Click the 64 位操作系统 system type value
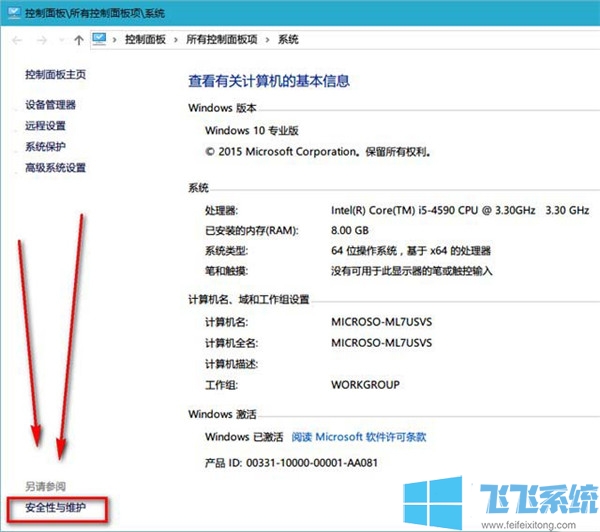Image resolution: width=600 pixels, height=532 pixels. [x=411, y=251]
